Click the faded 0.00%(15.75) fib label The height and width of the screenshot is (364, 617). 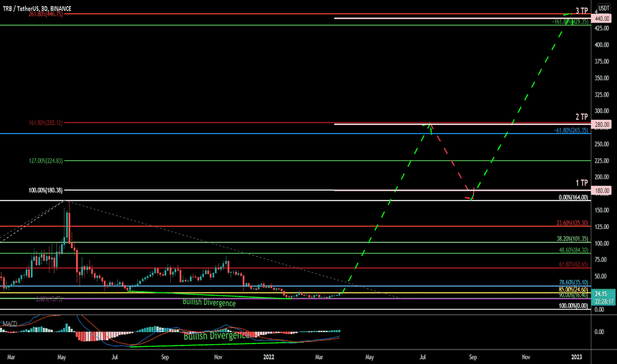pos(49,299)
